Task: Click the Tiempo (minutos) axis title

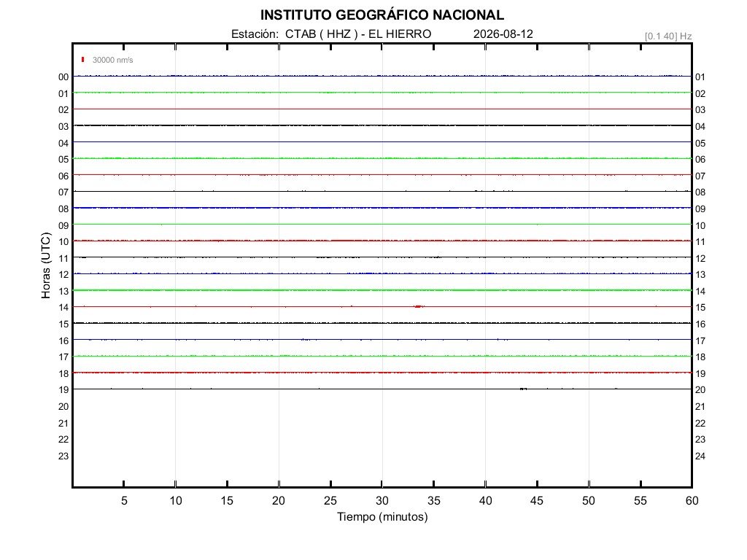Action: [382, 517]
